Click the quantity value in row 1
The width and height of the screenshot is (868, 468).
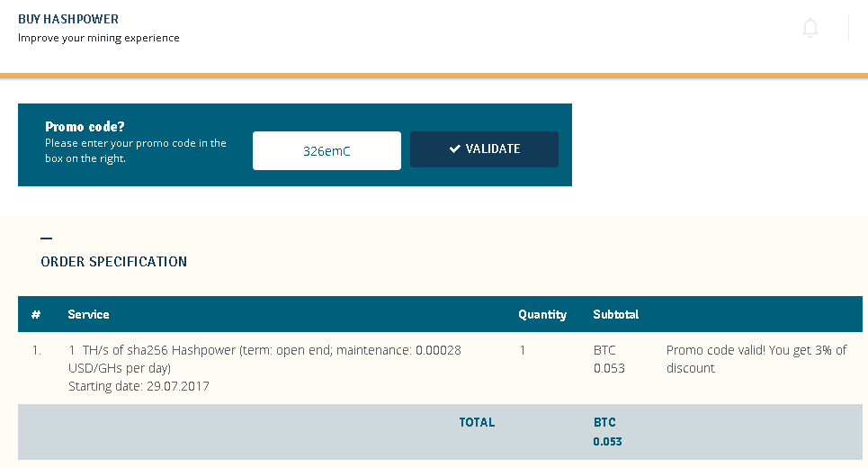[523, 350]
